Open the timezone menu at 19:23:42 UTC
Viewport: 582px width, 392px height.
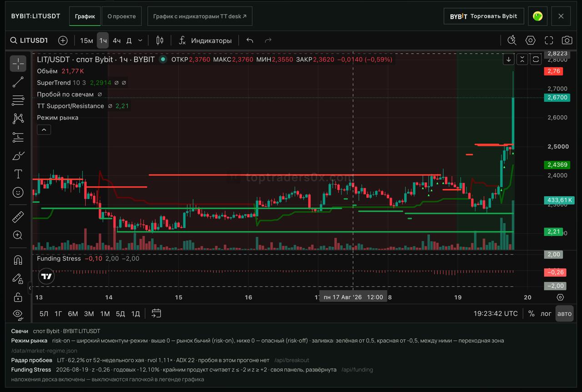pos(496,313)
